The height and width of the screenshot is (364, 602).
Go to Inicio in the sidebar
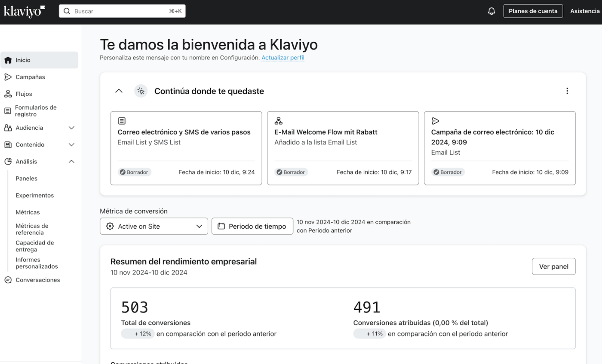pos(39,60)
